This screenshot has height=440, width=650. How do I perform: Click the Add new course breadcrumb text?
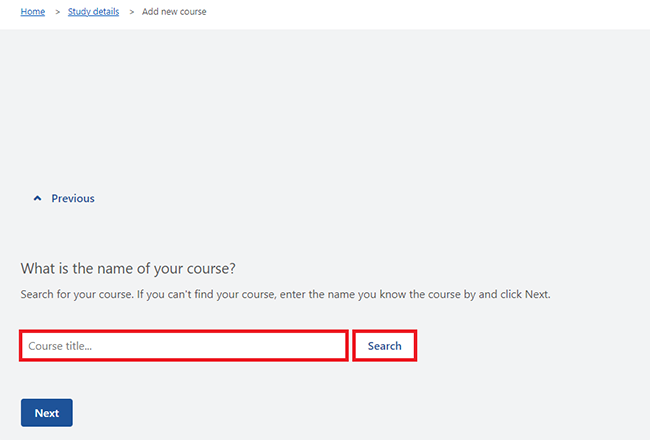click(174, 12)
